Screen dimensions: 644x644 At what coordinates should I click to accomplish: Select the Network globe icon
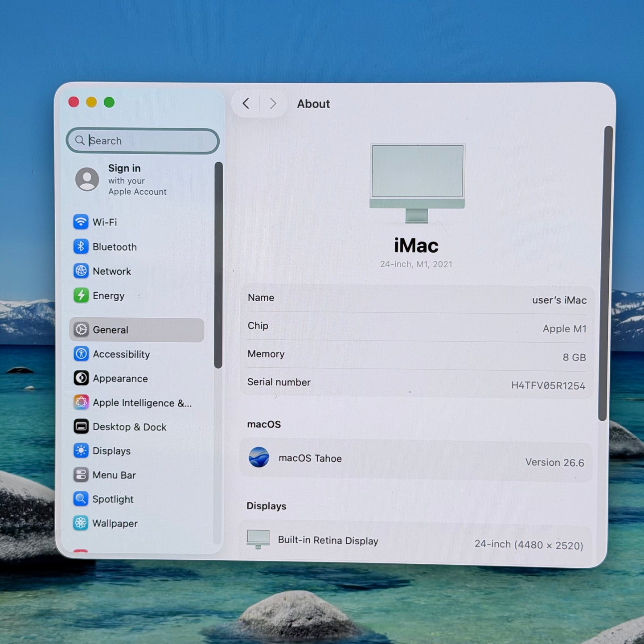pyautogui.click(x=81, y=271)
